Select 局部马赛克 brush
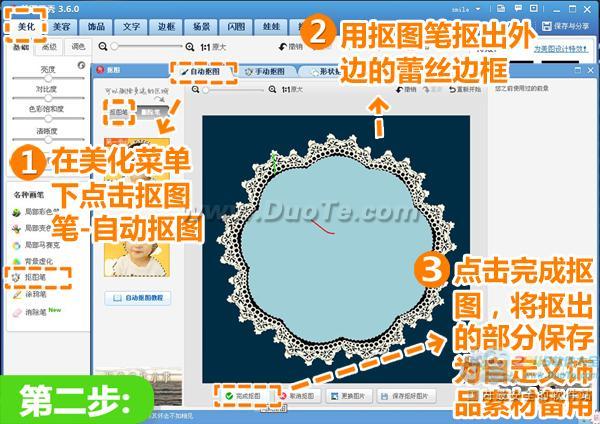The height and width of the screenshot is (424, 600). tap(37, 245)
